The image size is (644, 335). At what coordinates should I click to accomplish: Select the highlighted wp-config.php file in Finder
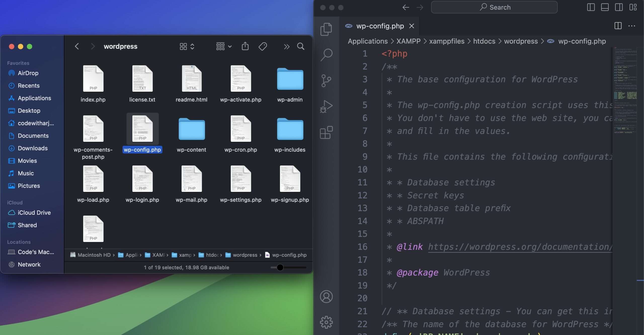click(142, 133)
